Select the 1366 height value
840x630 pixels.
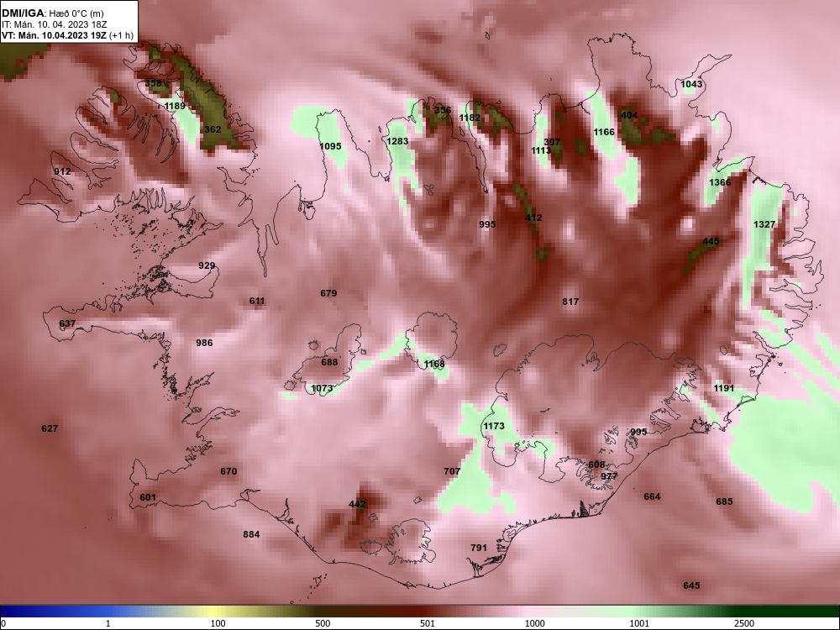(720, 182)
